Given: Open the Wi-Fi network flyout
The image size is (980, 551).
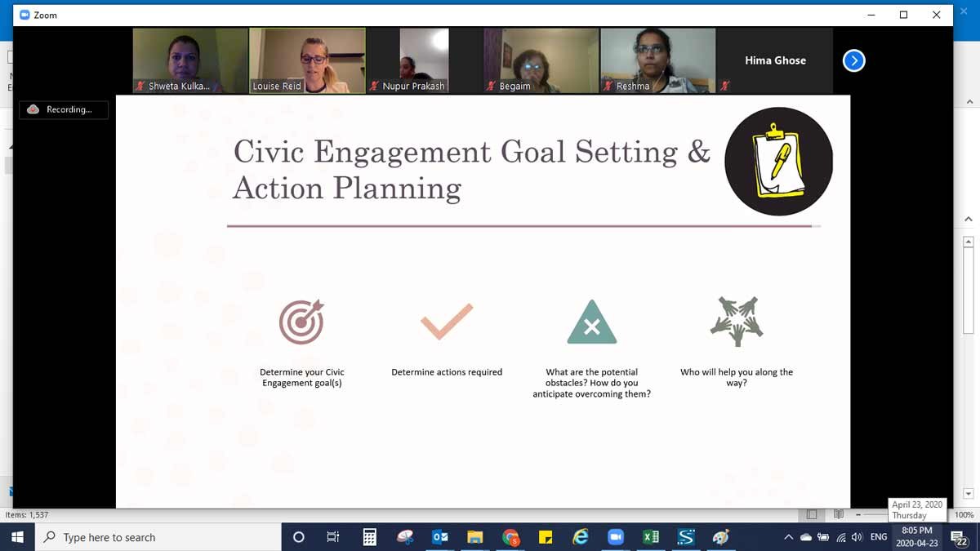Looking at the screenshot, I should point(840,537).
